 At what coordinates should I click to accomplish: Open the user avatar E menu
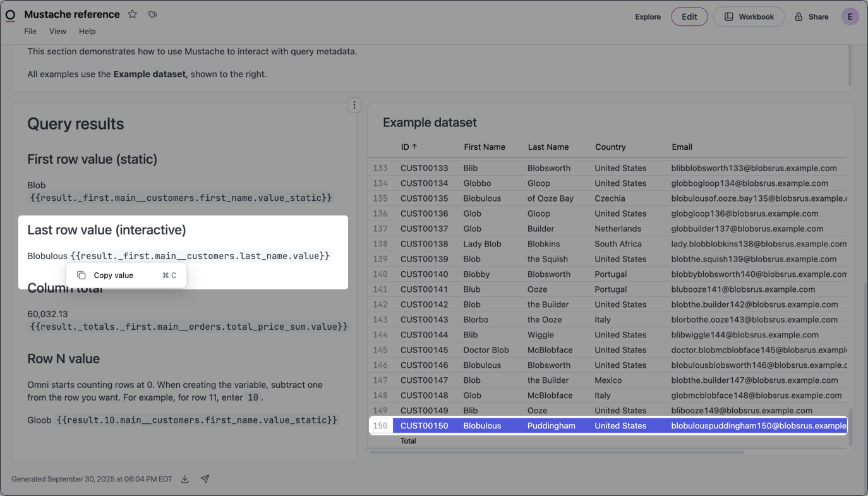pyautogui.click(x=850, y=17)
